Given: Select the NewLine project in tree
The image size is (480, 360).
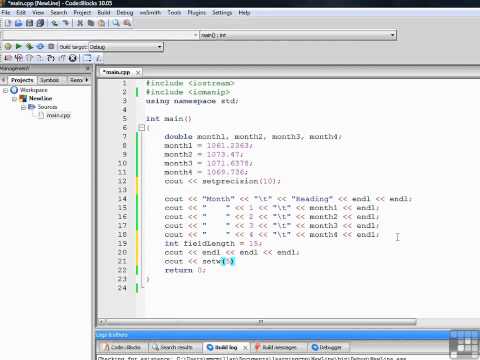Looking at the screenshot, I should (x=40, y=98).
